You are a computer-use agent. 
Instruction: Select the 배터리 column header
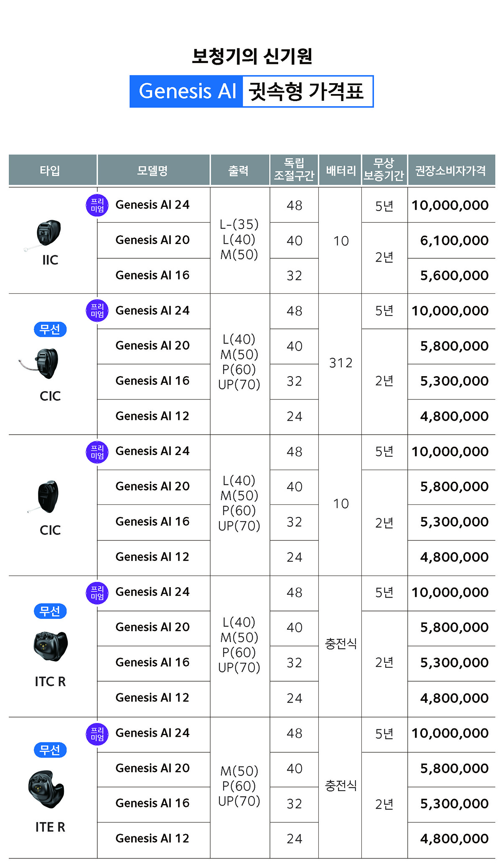coord(340,171)
